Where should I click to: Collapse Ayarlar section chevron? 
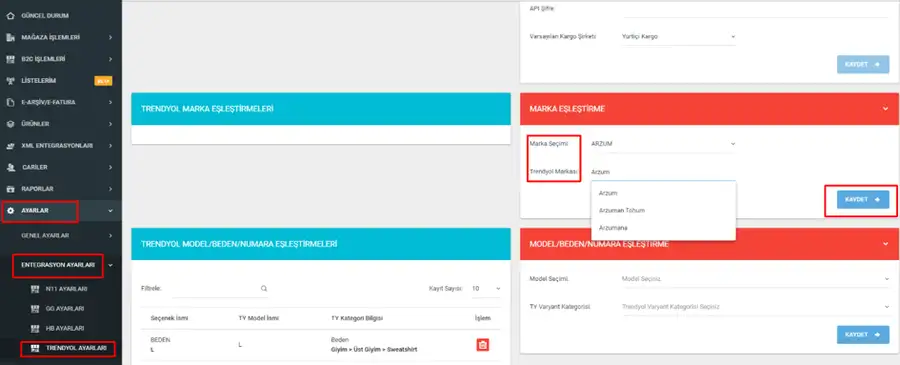(x=110, y=211)
